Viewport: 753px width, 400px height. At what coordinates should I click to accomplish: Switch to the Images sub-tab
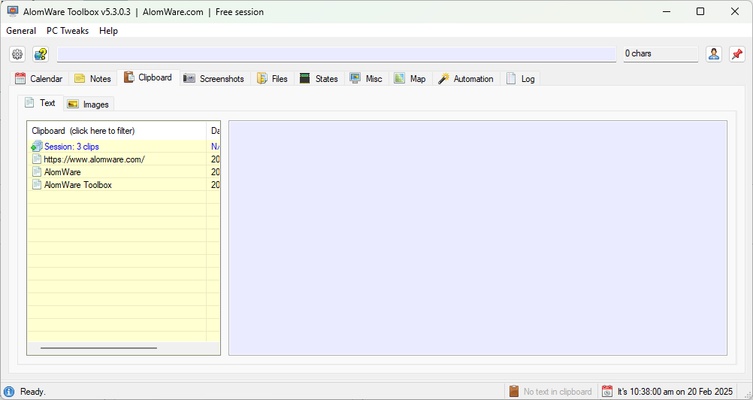tap(88, 104)
